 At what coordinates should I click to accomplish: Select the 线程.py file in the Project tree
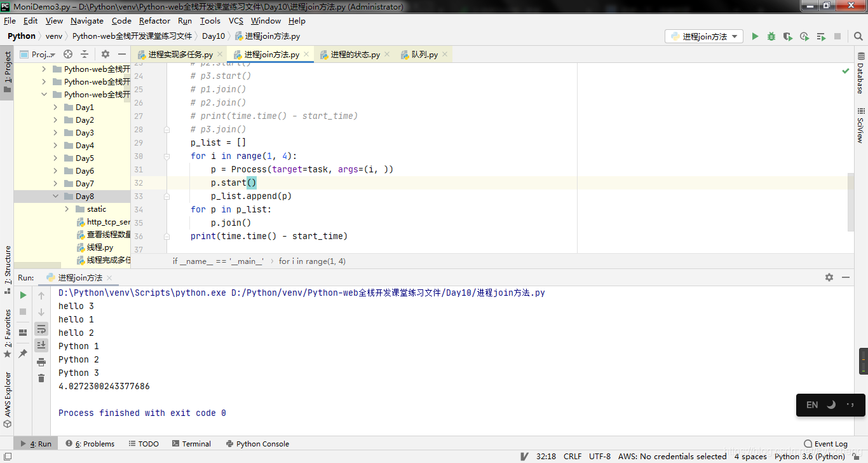coord(100,247)
